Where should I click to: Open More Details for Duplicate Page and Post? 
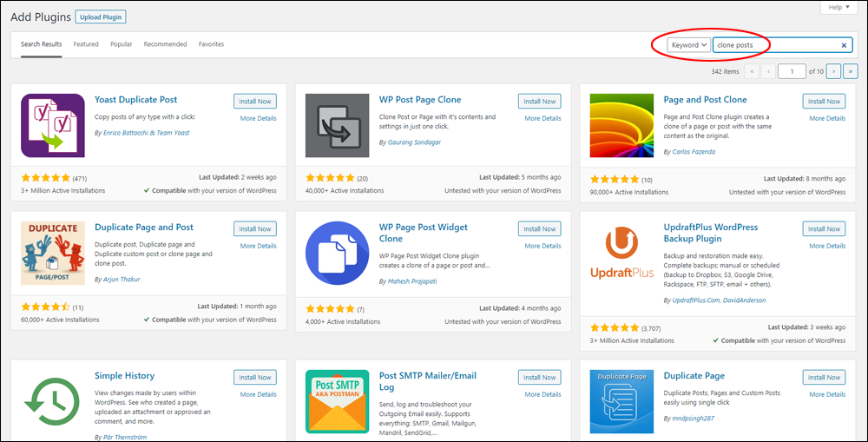[258, 246]
